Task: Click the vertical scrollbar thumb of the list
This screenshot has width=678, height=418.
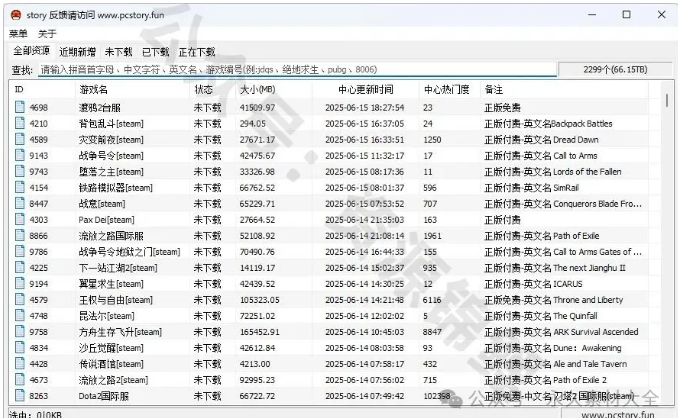Action: pos(667,100)
